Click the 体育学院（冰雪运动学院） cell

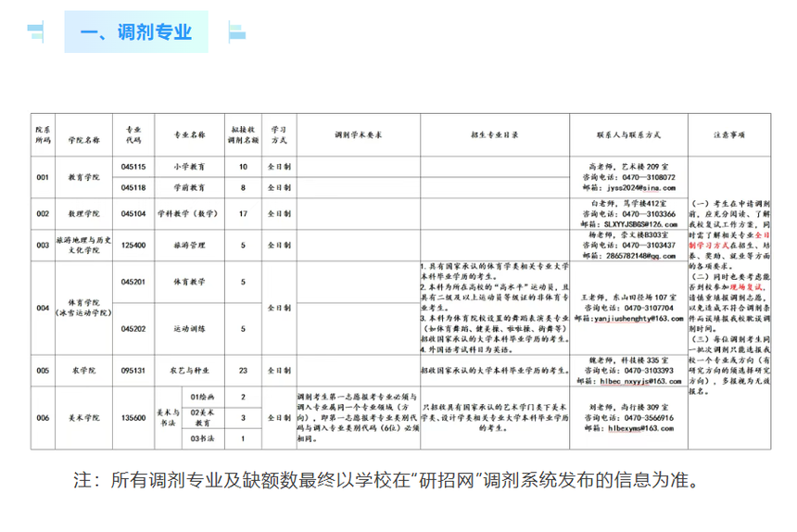(x=83, y=308)
